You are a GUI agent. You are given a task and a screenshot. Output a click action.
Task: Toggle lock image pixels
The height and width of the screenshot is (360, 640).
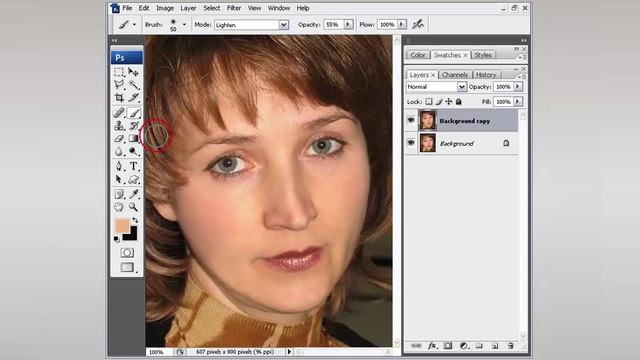click(x=439, y=101)
